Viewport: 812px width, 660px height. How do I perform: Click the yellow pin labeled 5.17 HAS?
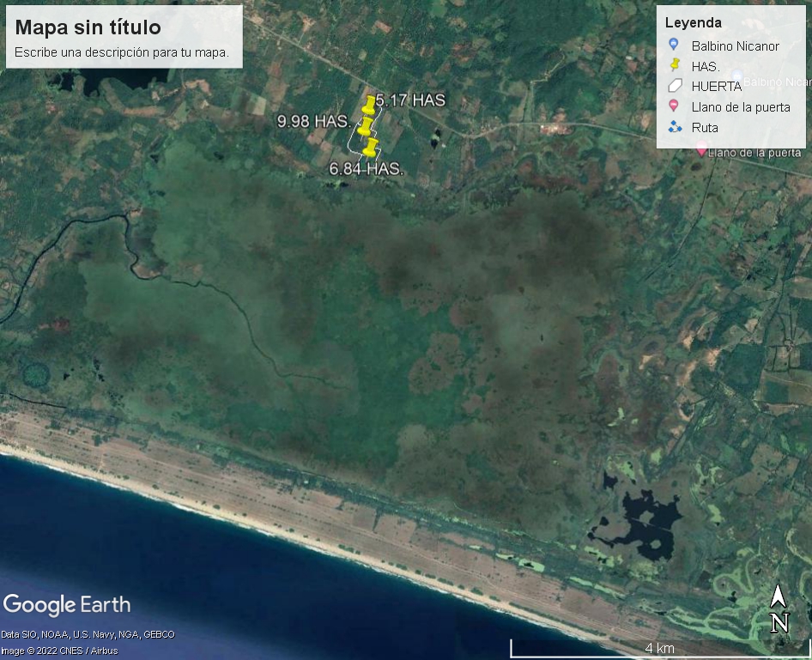(369, 105)
